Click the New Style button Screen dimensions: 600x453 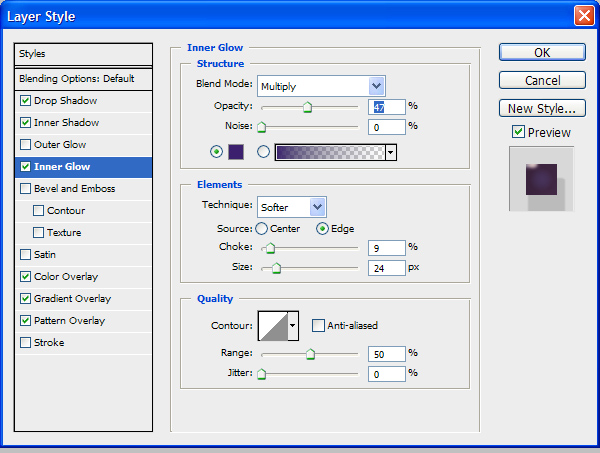pyautogui.click(x=542, y=108)
